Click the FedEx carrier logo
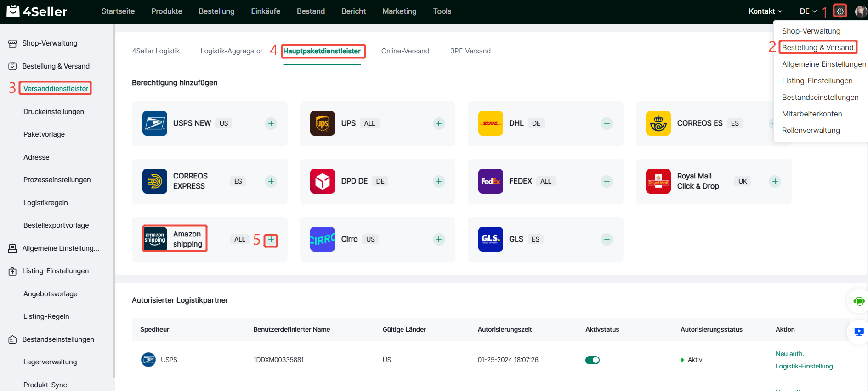868x391 pixels. click(491, 181)
